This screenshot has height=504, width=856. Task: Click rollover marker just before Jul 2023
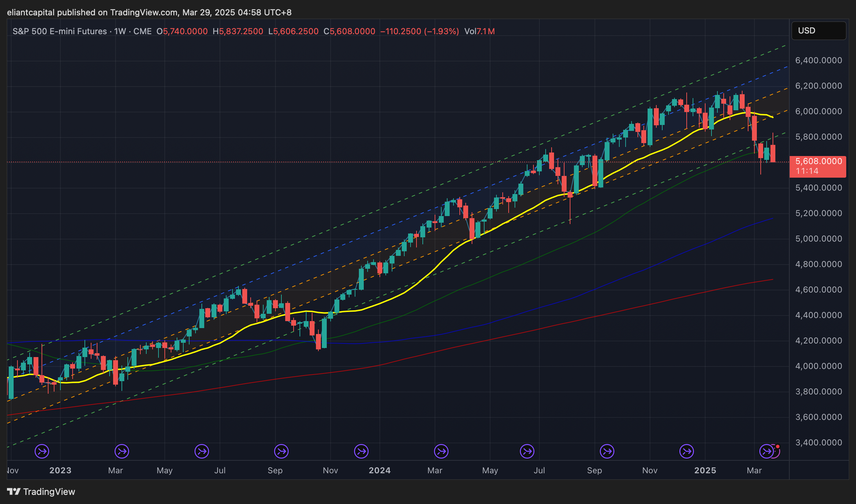click(202, 451)
